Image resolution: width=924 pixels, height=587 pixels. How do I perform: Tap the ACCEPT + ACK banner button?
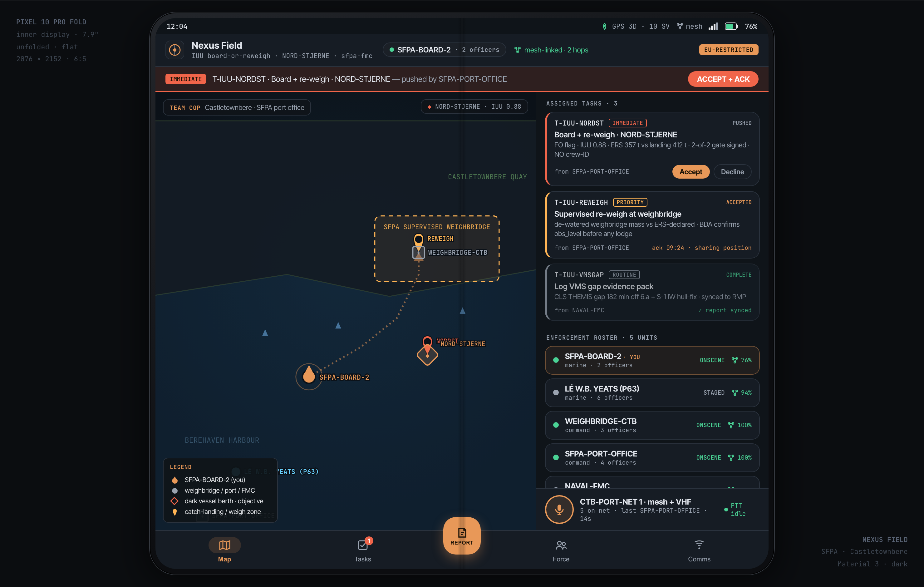click(x=723, y=79)
